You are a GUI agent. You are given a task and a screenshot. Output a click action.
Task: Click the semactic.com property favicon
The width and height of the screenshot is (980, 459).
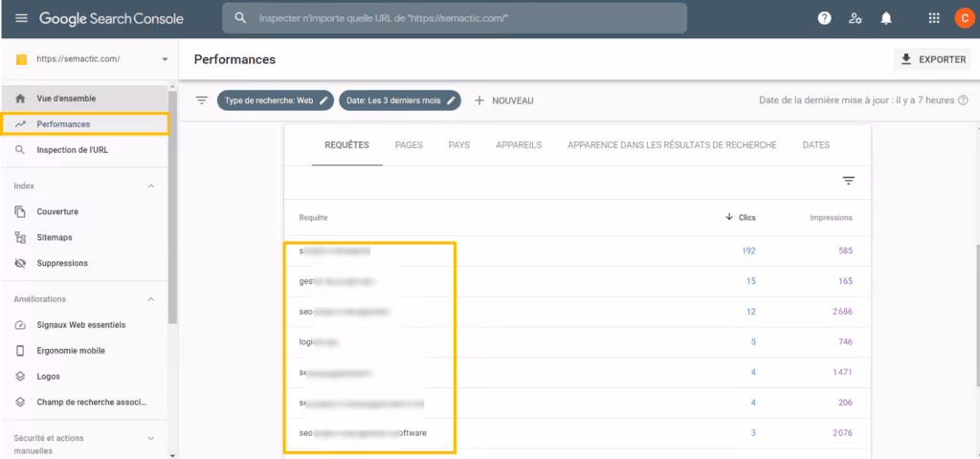coord(21,59)
